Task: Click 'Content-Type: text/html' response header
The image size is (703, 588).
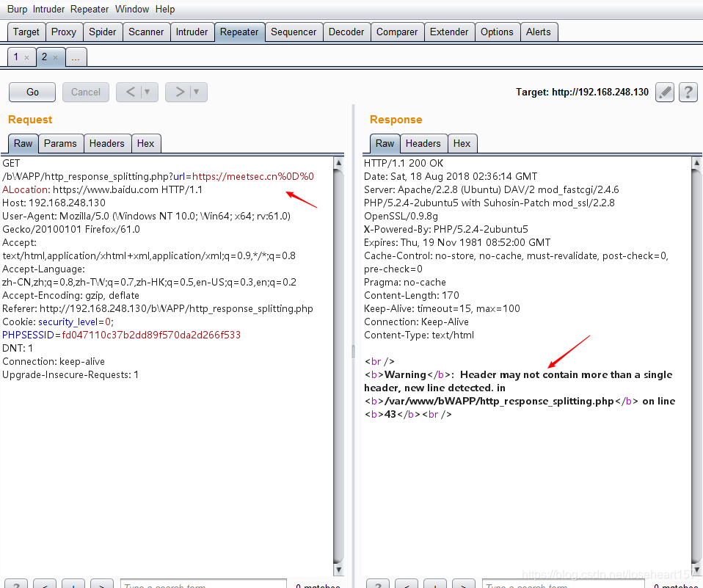Action: [419, 335]
